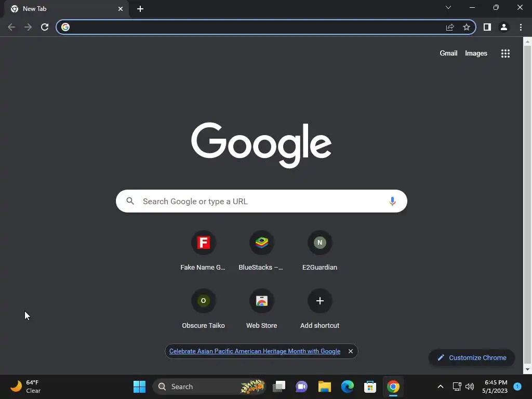Click the vertical page scrollbar
Screen dimensions: 532x399
[527, 204]
